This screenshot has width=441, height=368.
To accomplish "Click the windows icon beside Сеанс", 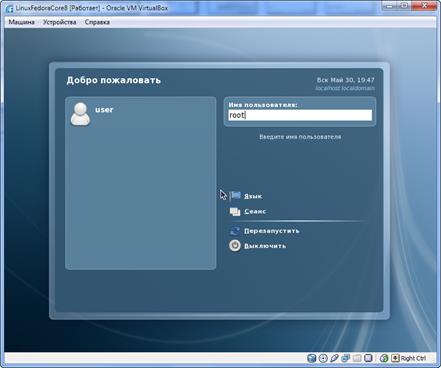I will coord(235,212).
